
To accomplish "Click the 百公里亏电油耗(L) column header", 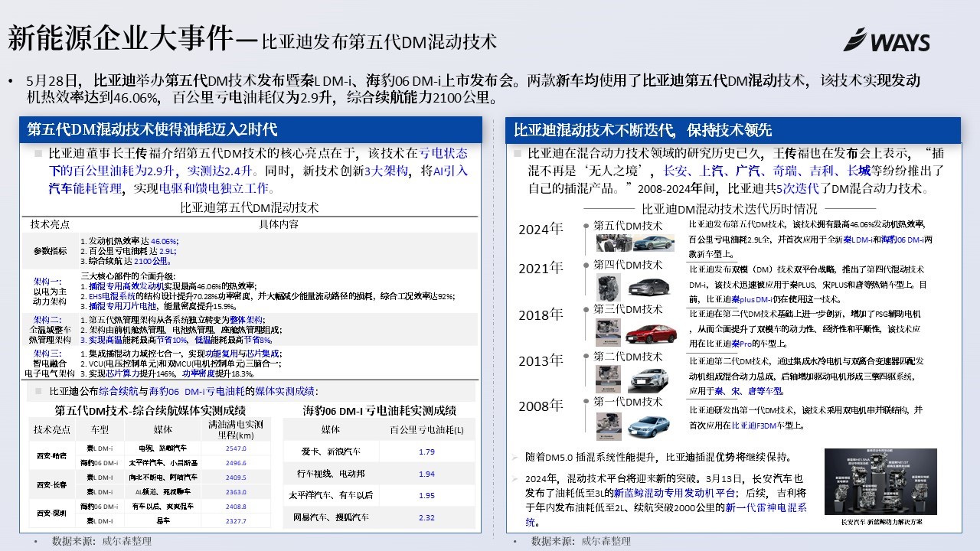I will 426,430.
